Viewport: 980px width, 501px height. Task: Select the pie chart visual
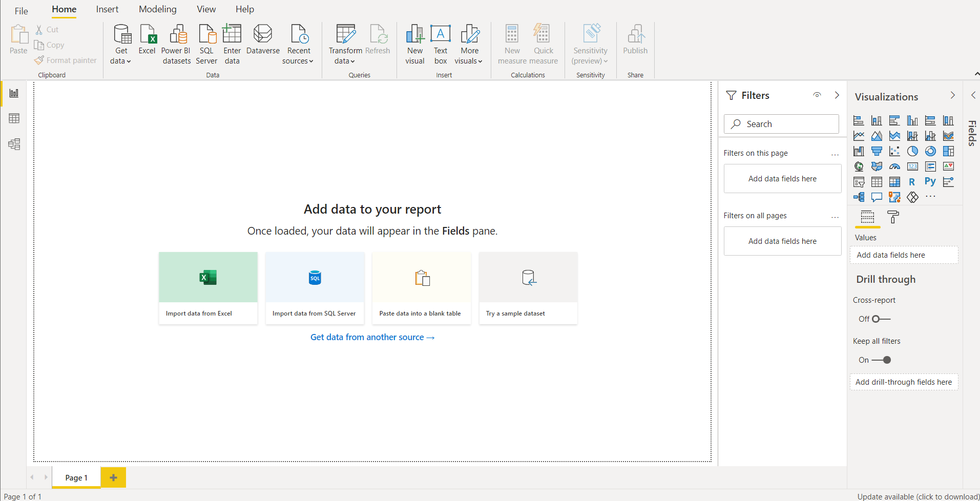pos(912,151)
